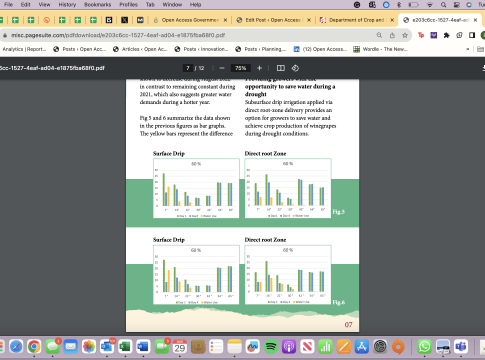Open the Extensions puzzle icon
The width and height of the screenshot is (485, 360).
point(446,35)
